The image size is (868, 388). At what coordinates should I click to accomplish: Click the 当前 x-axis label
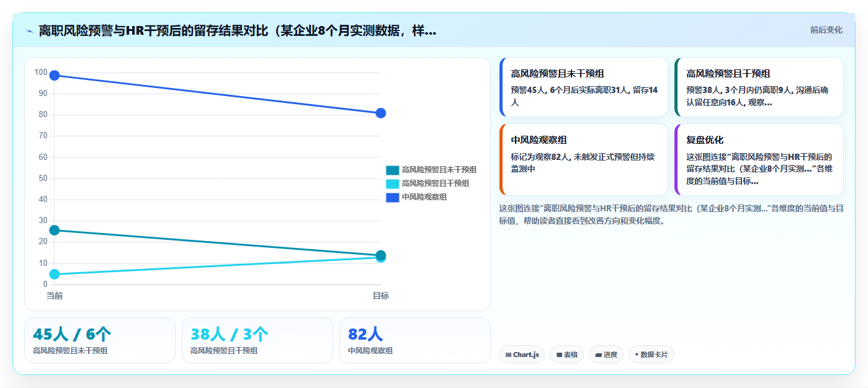tap(55, 296)
